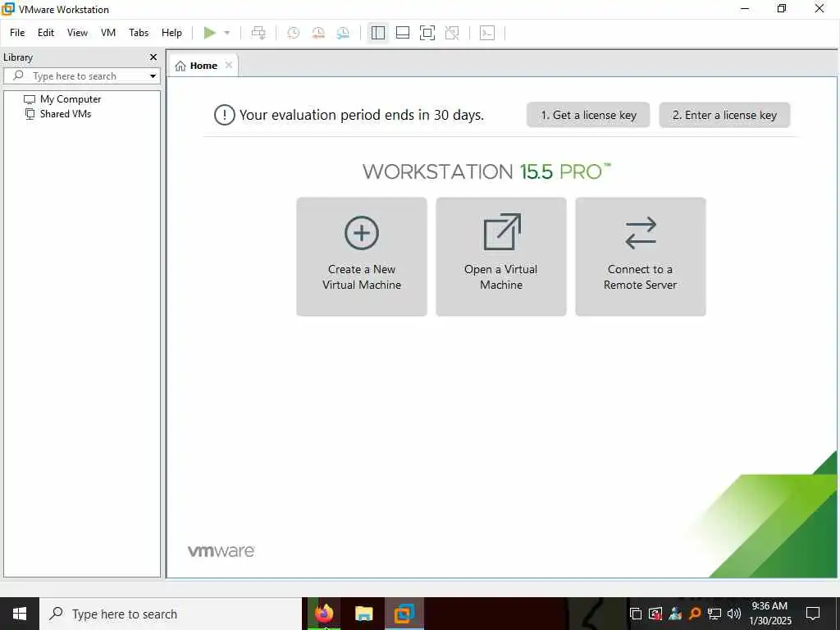
Task: Open the Windows Start menu
Action: [20, 614]
